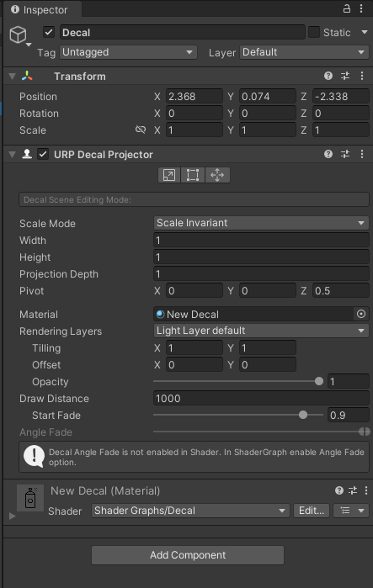The height and width of the screenshot is (588, 373).
Task: Select the decal crop editing tool
Action: [193, 175]
